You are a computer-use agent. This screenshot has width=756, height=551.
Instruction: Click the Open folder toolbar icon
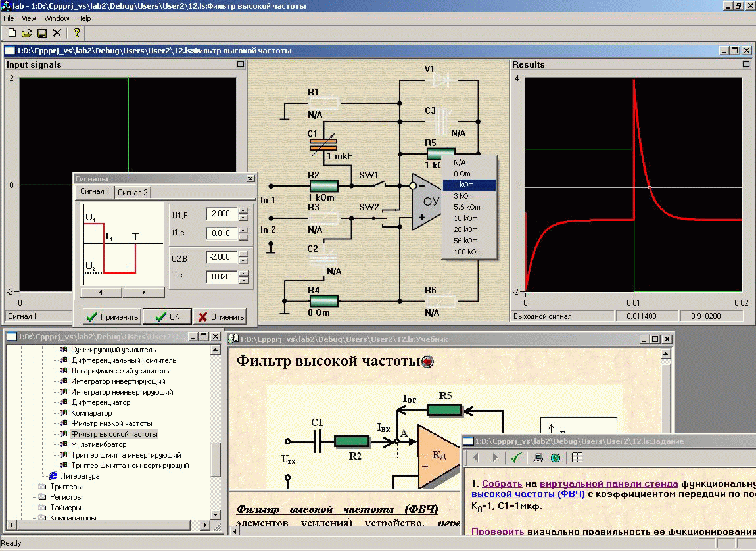(x=27, y=33)
